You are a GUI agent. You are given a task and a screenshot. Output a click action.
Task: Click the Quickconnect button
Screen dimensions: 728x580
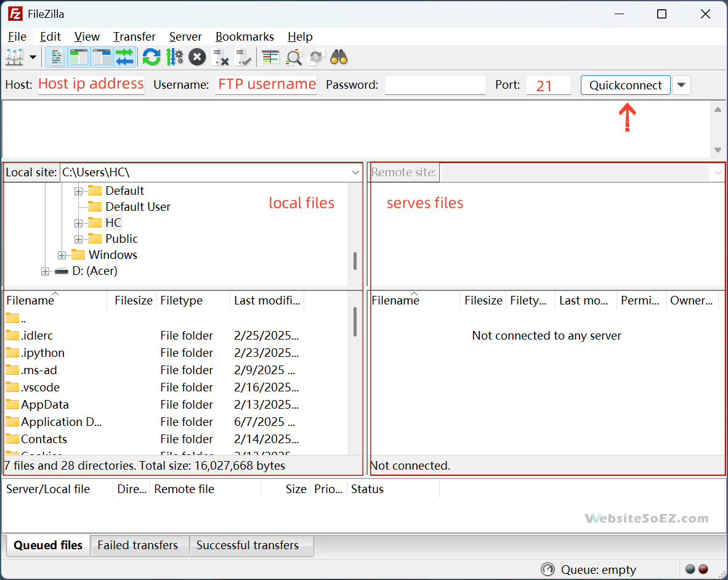[x=625, y=85]
